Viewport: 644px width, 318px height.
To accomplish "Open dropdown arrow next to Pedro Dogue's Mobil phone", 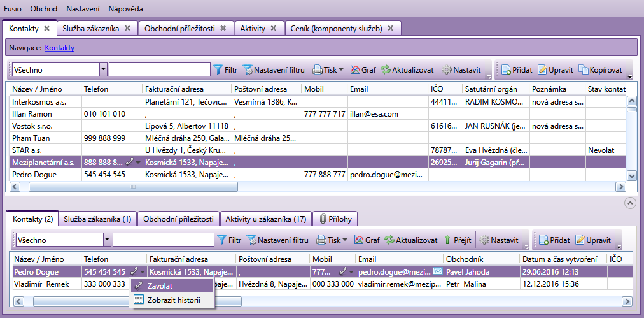I will pyautogui.click(x=351, y=271).
